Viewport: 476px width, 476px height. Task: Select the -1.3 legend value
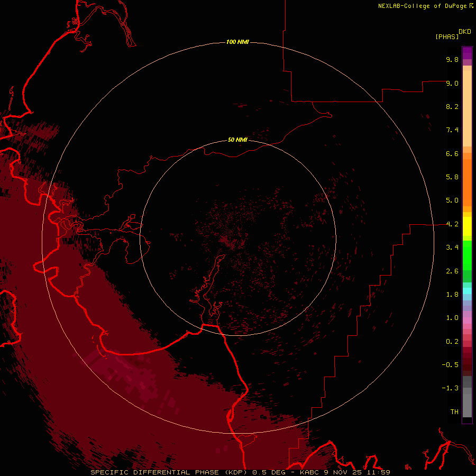pos(450,388)
